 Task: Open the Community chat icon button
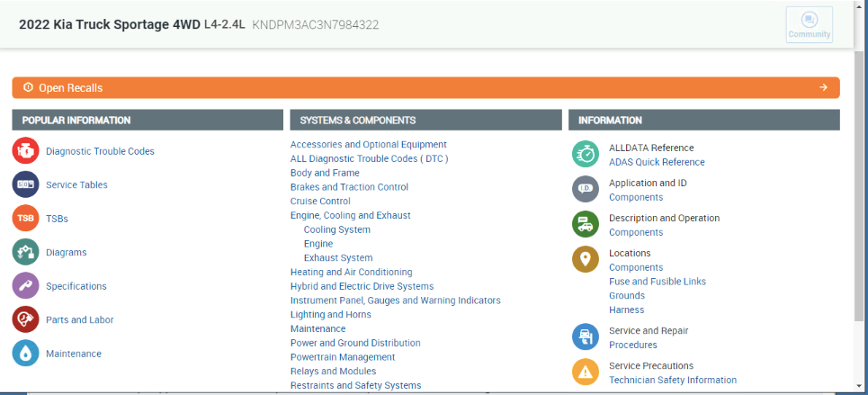(809, 24)
